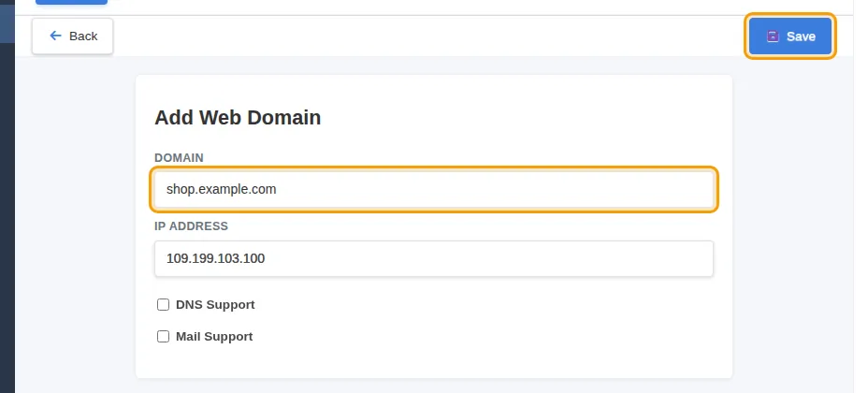Click the IP Address field showing 109.199.103.100
868x393 pixels.
tap(434, 258)
